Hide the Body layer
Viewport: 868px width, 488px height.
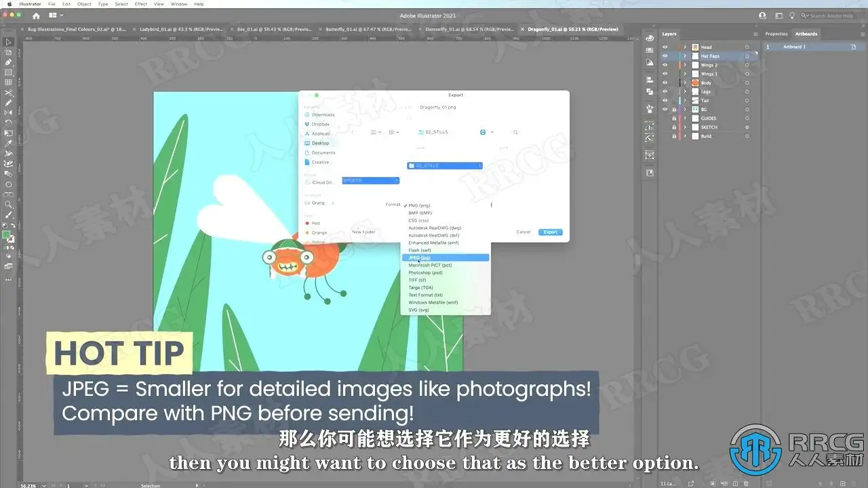[665, 83]
